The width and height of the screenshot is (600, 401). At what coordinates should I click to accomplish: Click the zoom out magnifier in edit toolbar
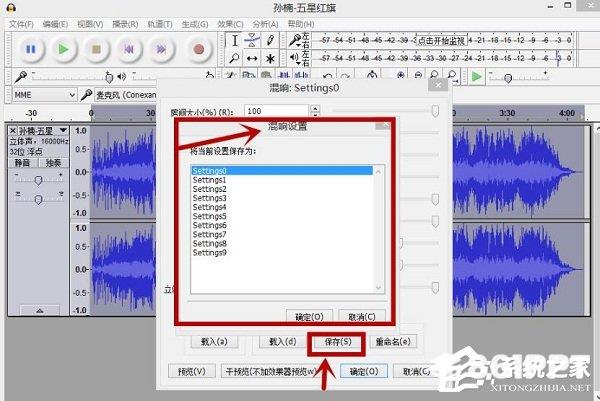(x=418, y=75)
